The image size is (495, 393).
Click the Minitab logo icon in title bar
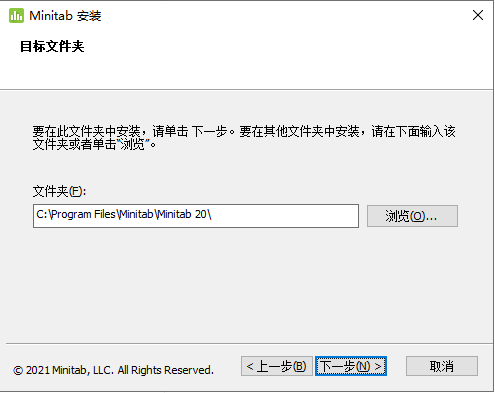(16, 16)
